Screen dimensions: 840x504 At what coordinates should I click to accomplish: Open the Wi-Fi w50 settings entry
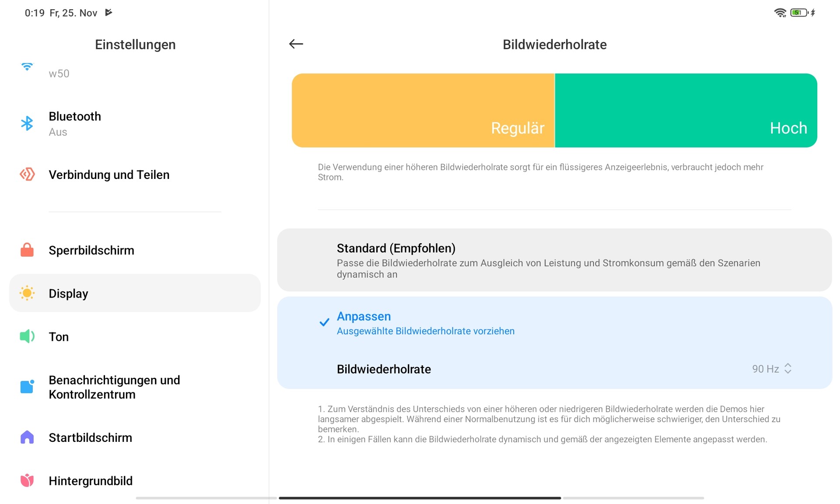(59, 73)
